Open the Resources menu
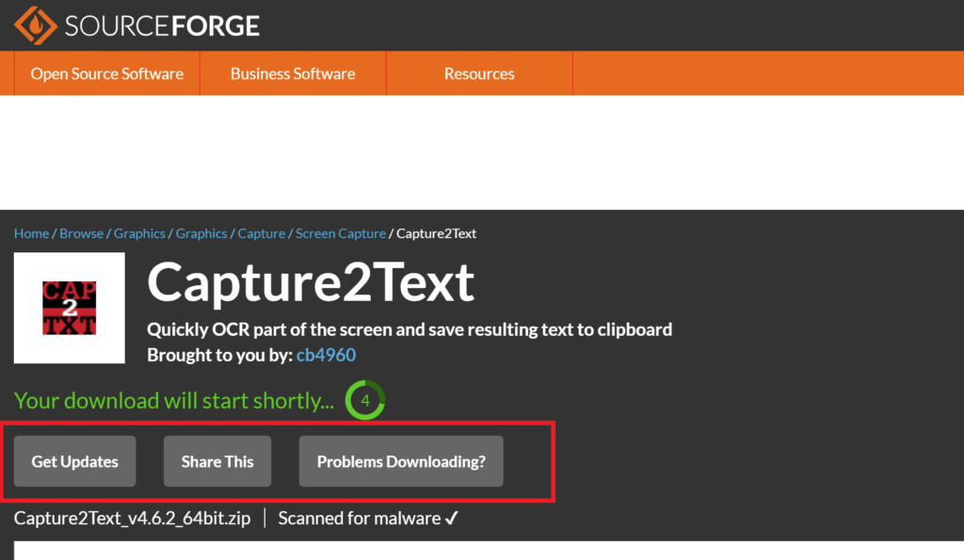Image resolution: width=964 pixels, height=560 pixels. [x=479, y=73]
